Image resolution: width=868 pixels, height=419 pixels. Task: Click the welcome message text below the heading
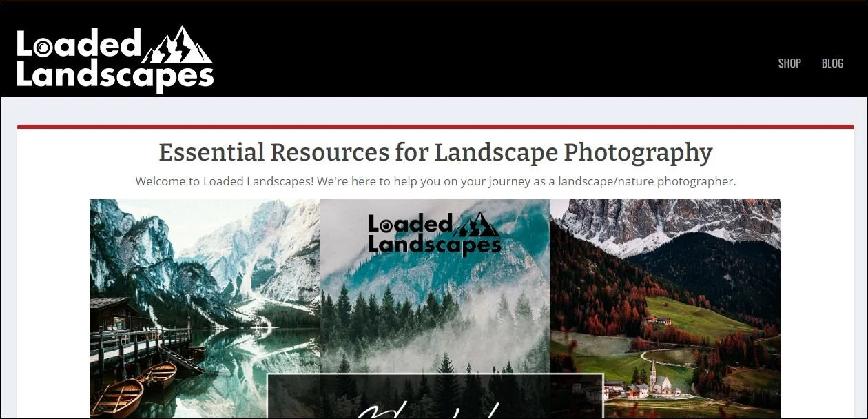(x=435, y=181)
